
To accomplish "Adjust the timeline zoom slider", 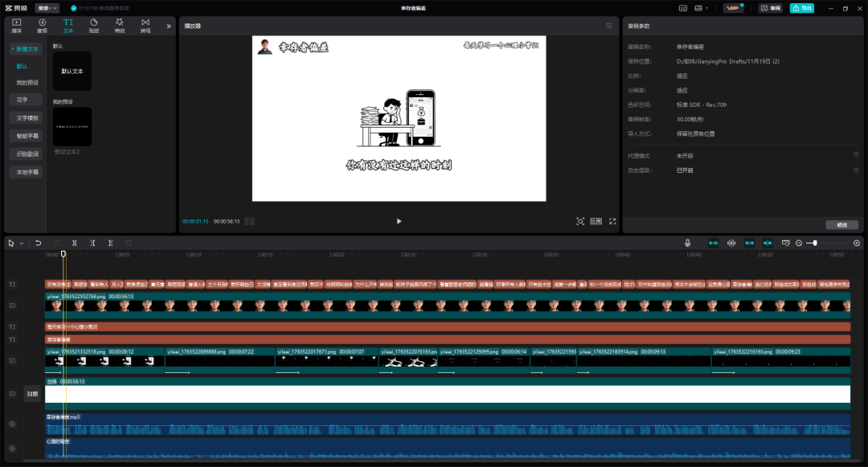I will [x=815, y=243].
